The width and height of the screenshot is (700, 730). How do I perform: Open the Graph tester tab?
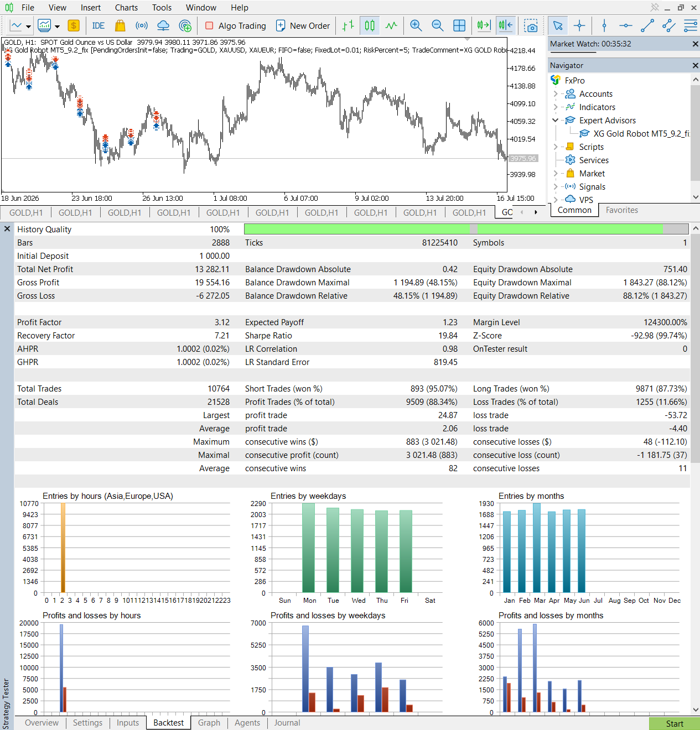(209, 723)
